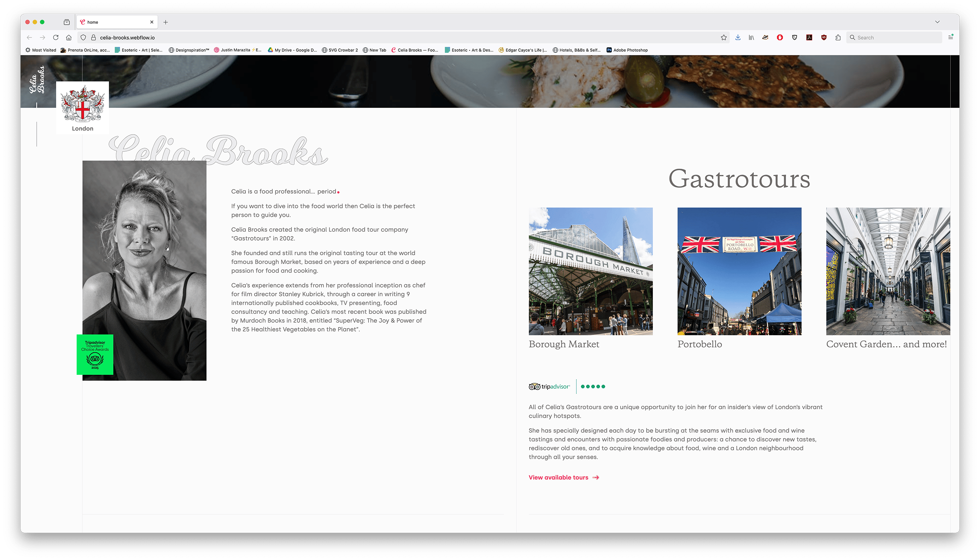This screenshot has width=980, height=560.
Task: Open the Firefox downloads panel
Action: pos(738,37)
